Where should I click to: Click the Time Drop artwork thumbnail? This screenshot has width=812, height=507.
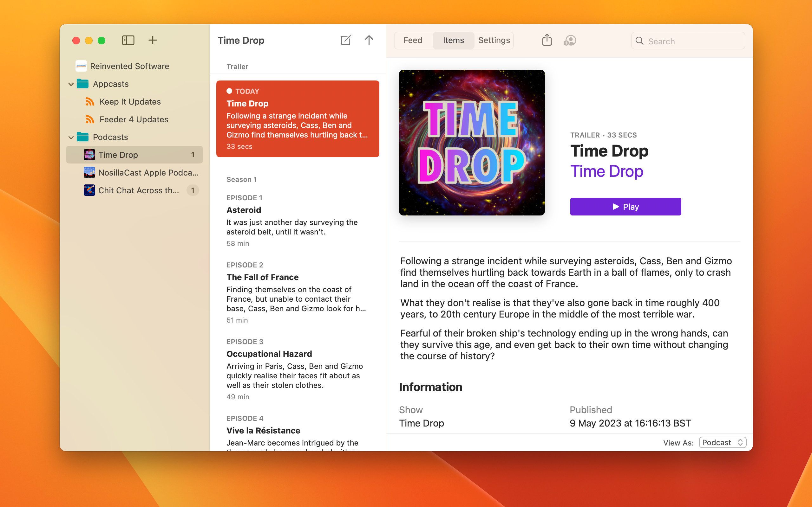click(472, 143)
